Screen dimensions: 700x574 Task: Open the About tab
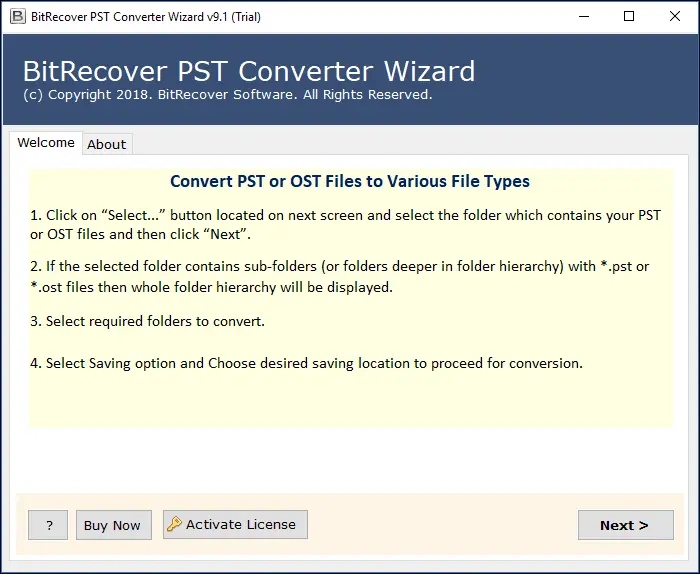[107, 144]
